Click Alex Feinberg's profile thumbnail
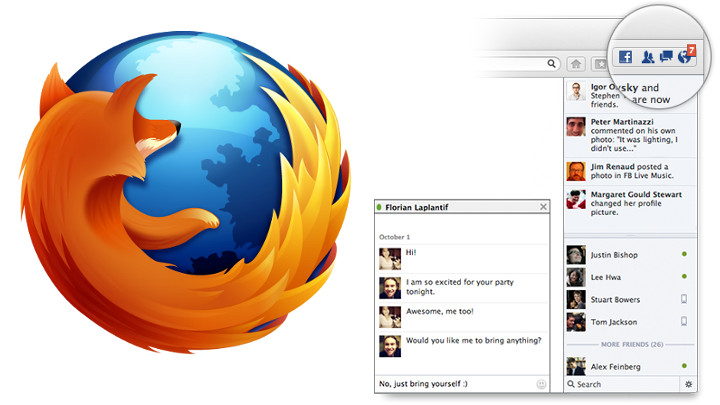The width and height of the screenshot is (720, 405). tap(576, 366)
